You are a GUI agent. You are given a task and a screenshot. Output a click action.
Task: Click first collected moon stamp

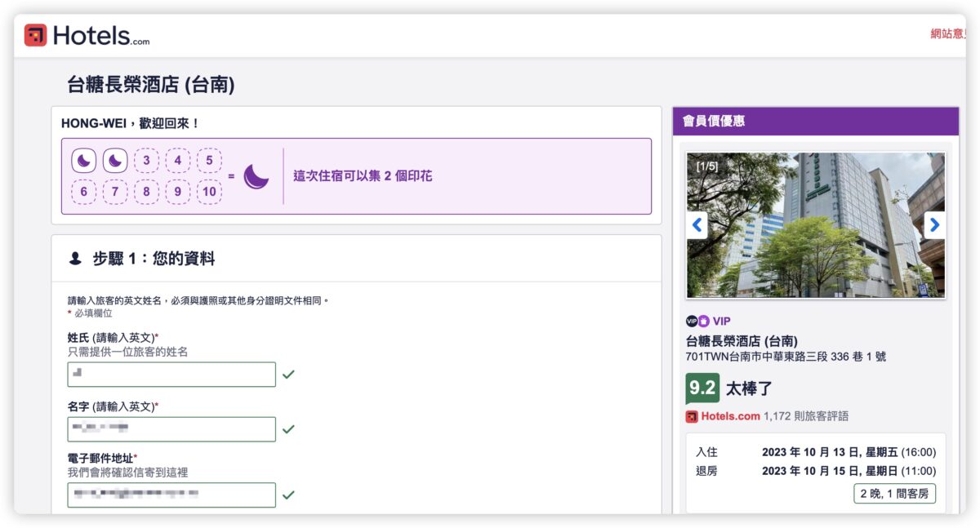[x=83, y=161]
